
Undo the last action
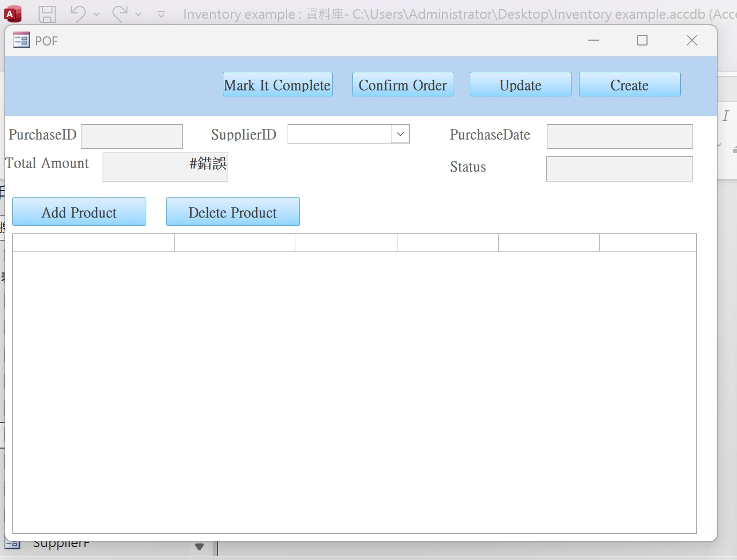pyautogui.click(x=78, y=14)
